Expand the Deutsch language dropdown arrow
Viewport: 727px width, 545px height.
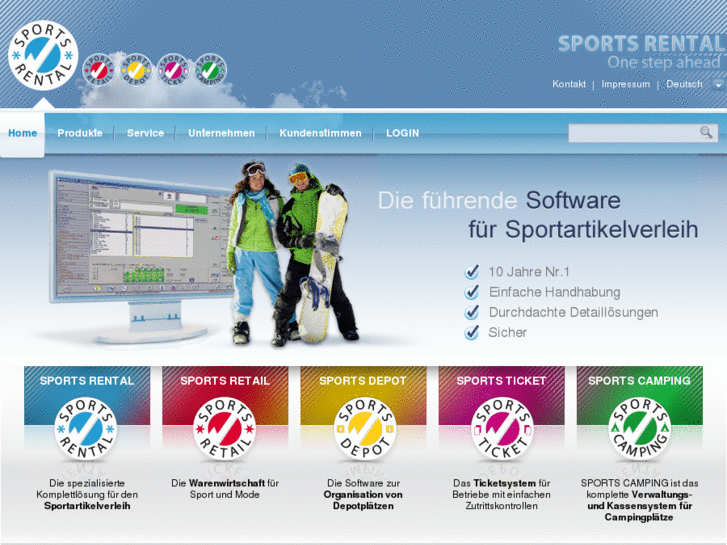(x=718, y=85)
